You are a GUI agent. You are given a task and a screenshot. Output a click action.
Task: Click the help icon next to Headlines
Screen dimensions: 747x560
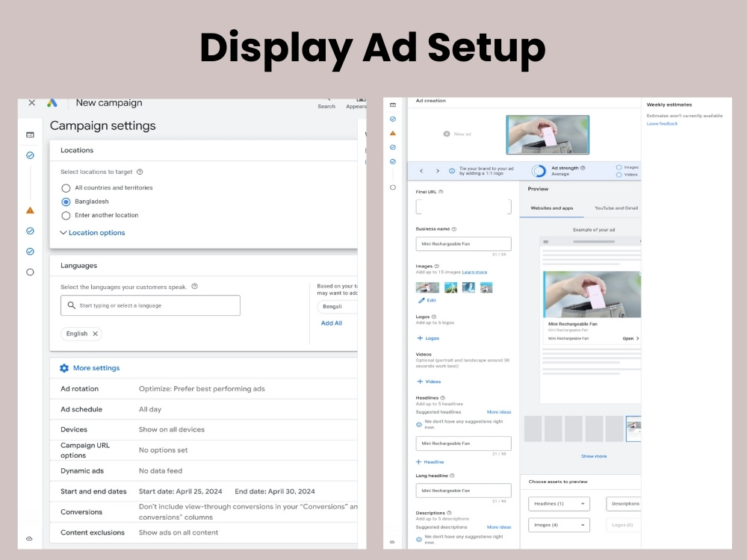coord(442,398)
